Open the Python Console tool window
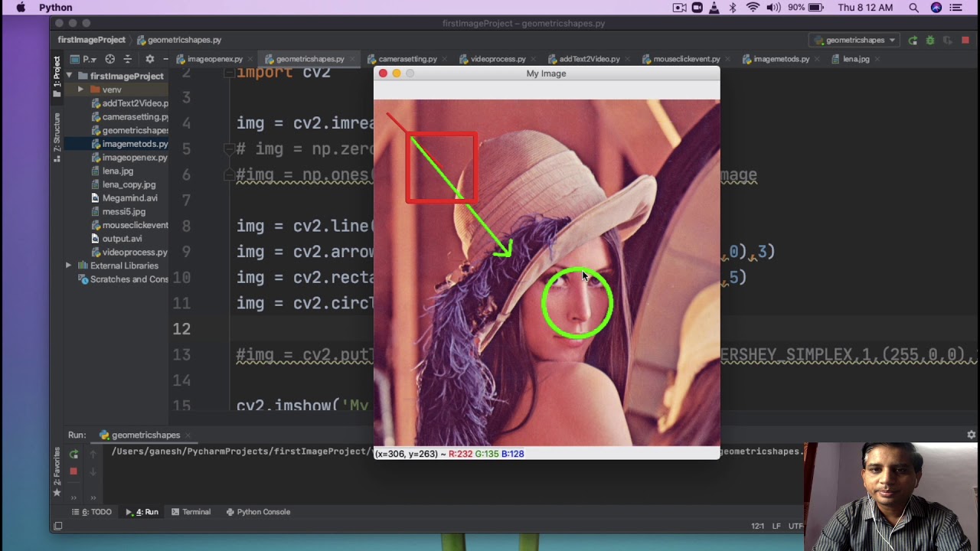Viewport: 980px width, 551px height. [258, 512]
